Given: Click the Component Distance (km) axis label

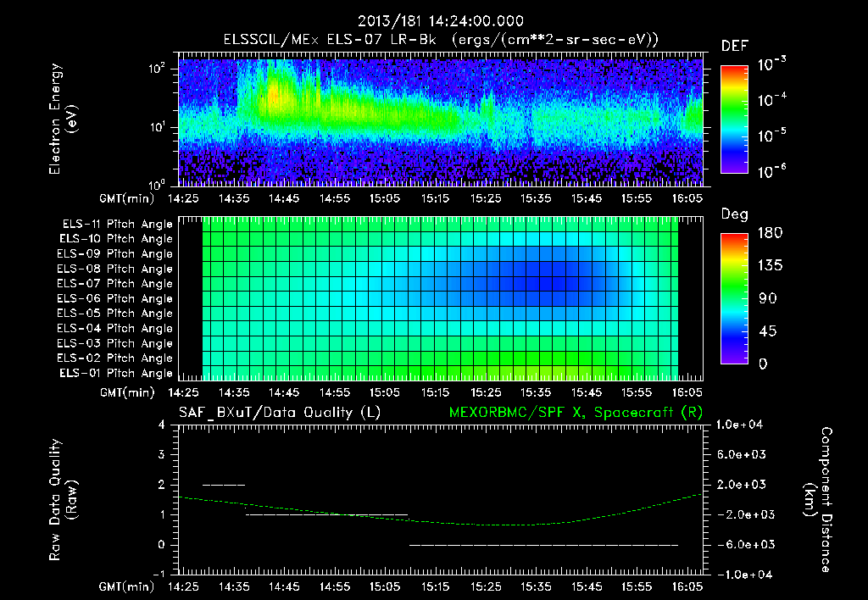Looking at the screenshot, I should click(818, 500).
